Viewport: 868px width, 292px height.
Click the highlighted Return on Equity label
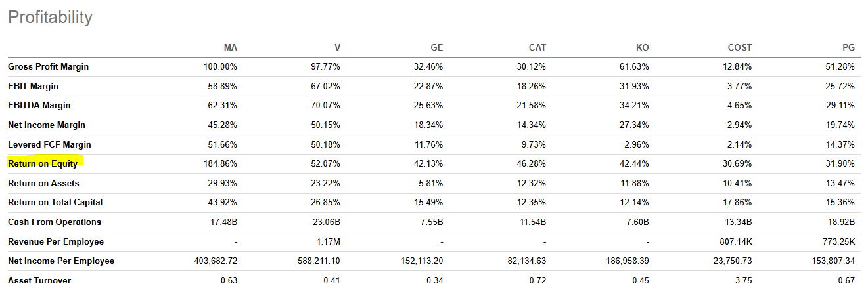tap(43, 163)
